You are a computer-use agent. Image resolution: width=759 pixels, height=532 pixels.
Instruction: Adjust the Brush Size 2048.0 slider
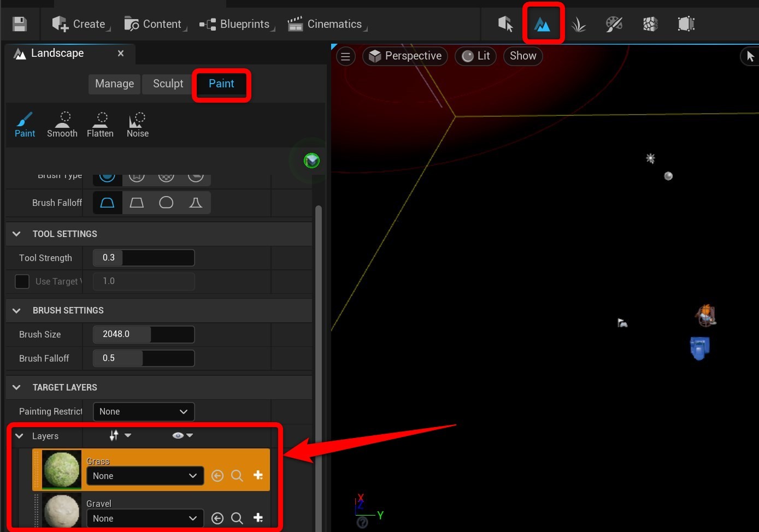click(144, 334)
